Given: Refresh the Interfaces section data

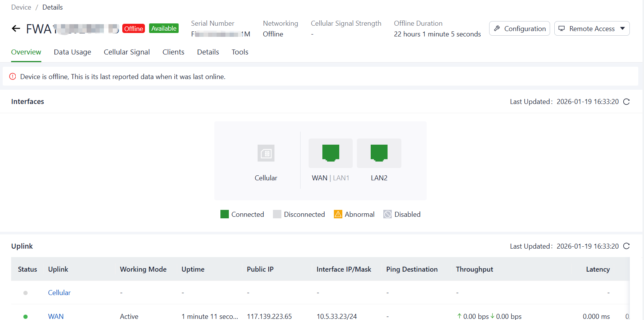Looking at the screenshot, I should point(626,102).
